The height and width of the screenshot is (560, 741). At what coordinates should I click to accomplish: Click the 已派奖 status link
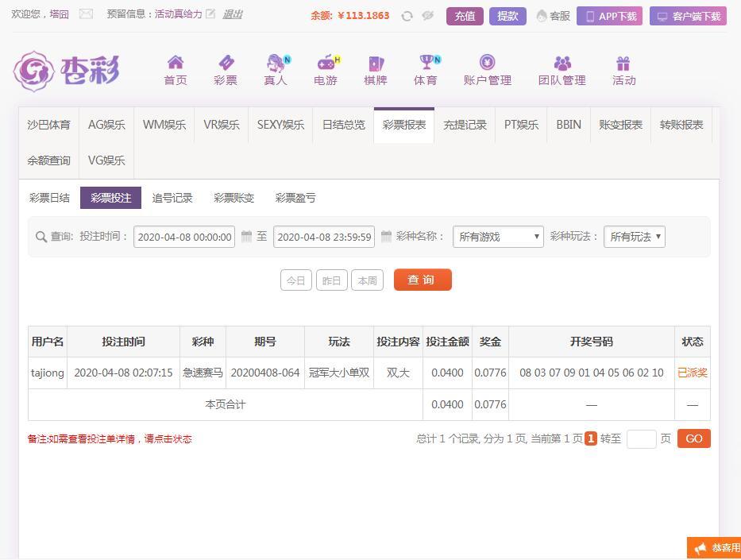pyautogui.click(x=692, y=373)
